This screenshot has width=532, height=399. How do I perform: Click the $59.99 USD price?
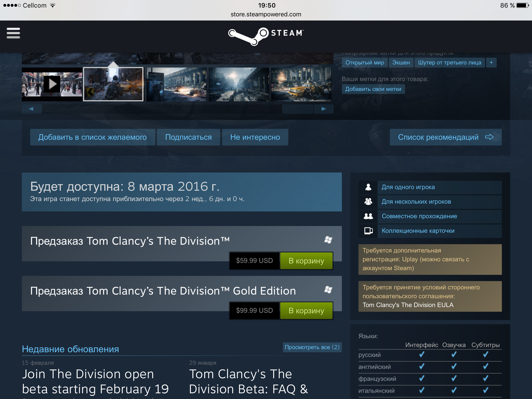254,261
